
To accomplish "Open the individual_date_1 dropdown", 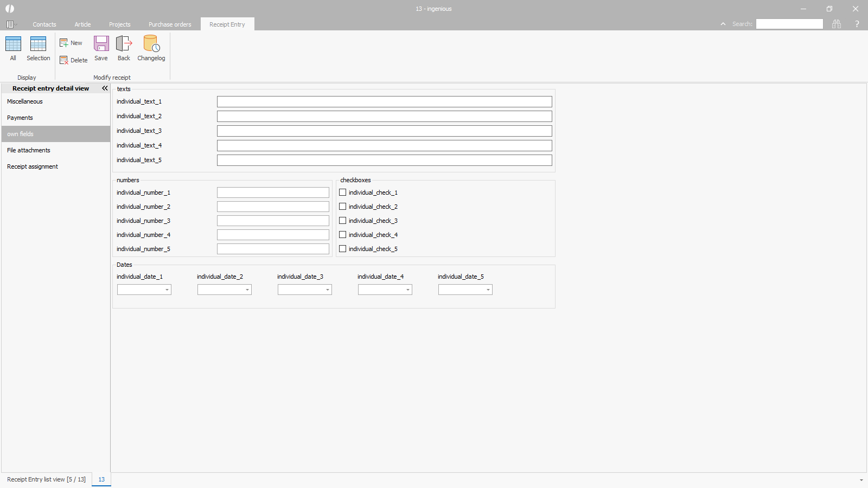I will (x=167, y=290).
